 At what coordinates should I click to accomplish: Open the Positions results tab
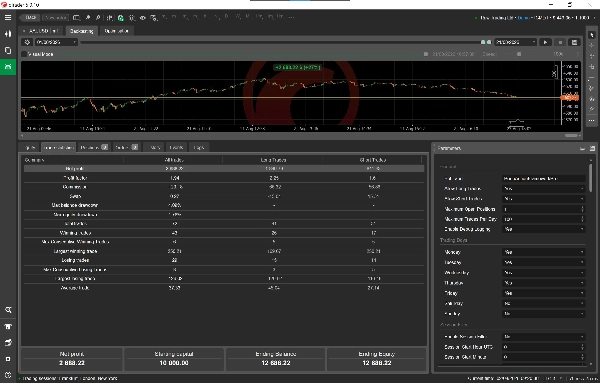click(x=94, y=147)
